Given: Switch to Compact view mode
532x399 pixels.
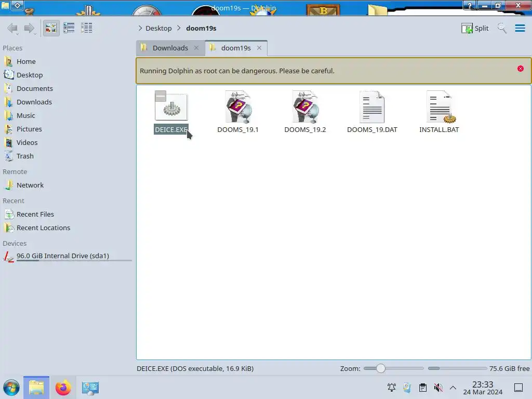Looking at the screenshot, I should point(69,28).
